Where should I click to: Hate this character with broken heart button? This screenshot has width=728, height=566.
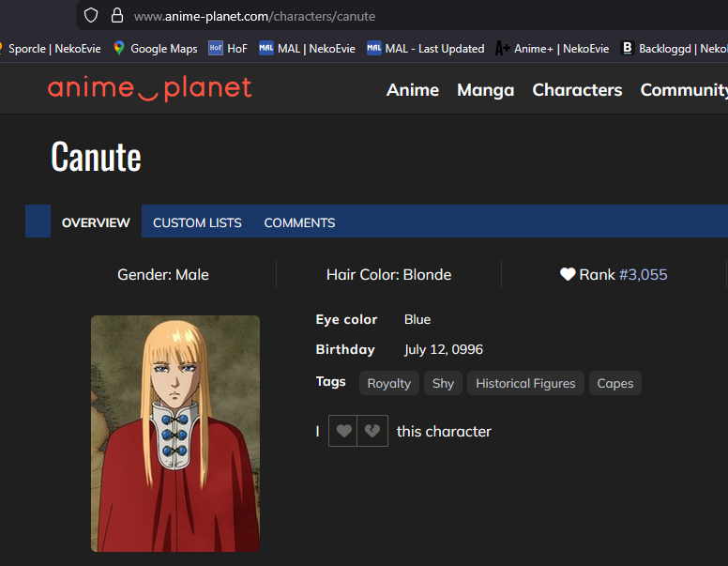(372, 431)
